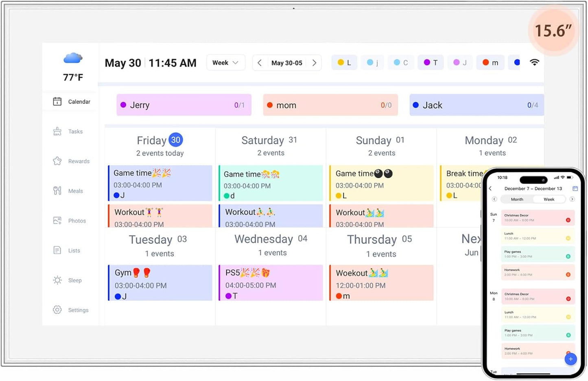Toggle Jack's calendar filter chip
This screenshot has height=381, width=588.
476,105
